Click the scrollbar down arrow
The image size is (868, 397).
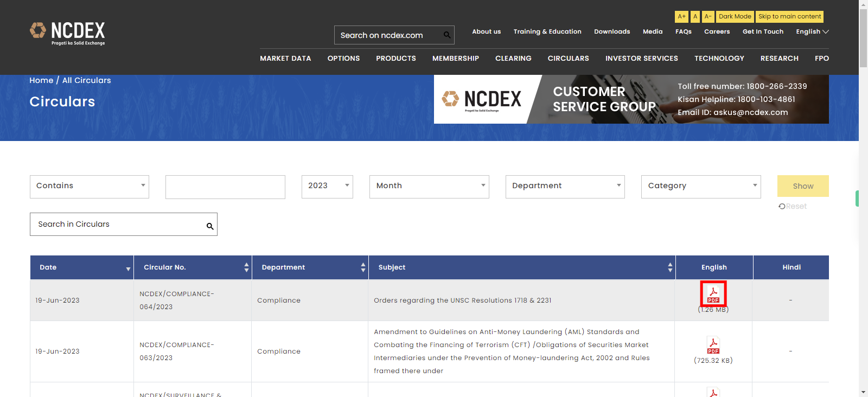[863, 392]
